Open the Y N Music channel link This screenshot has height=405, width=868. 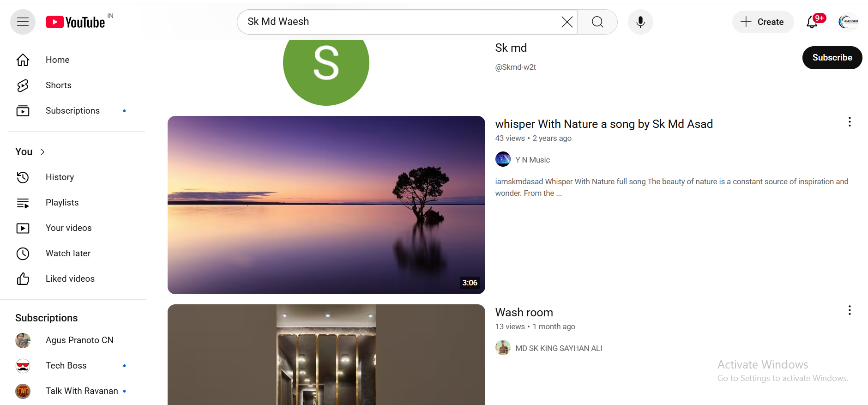[532, 160]
